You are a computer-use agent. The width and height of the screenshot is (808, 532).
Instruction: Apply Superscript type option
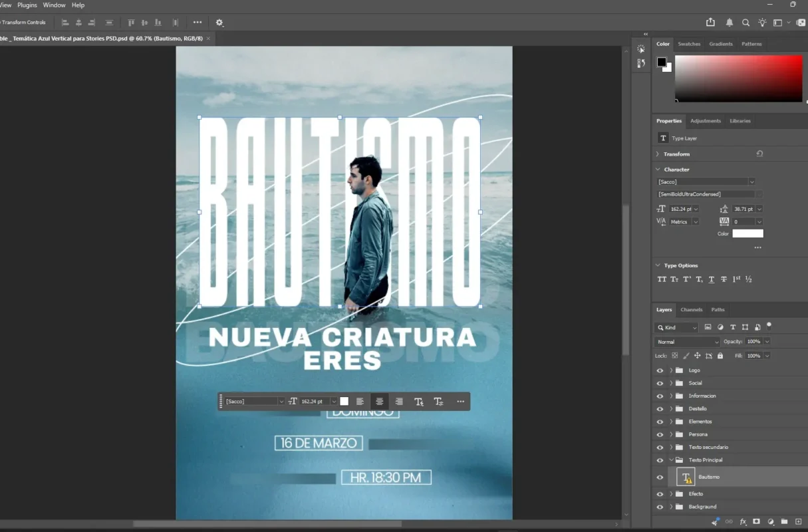point(687,279)
